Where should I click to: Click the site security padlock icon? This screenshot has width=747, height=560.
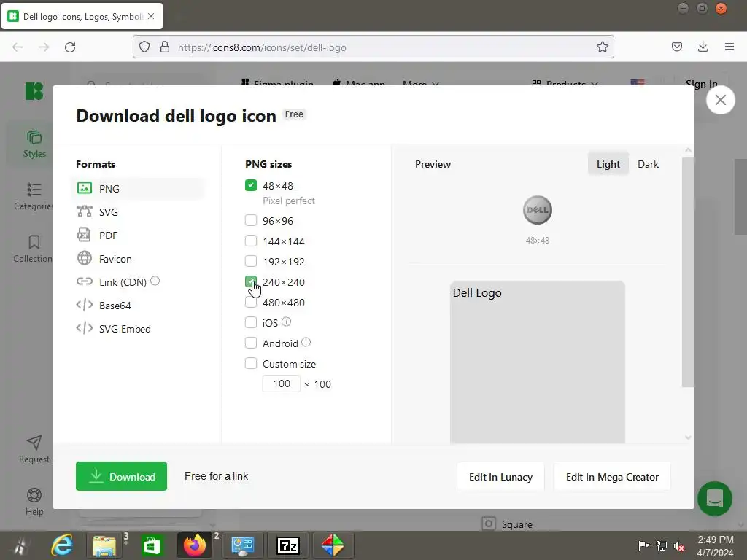(x=164, y=47)
